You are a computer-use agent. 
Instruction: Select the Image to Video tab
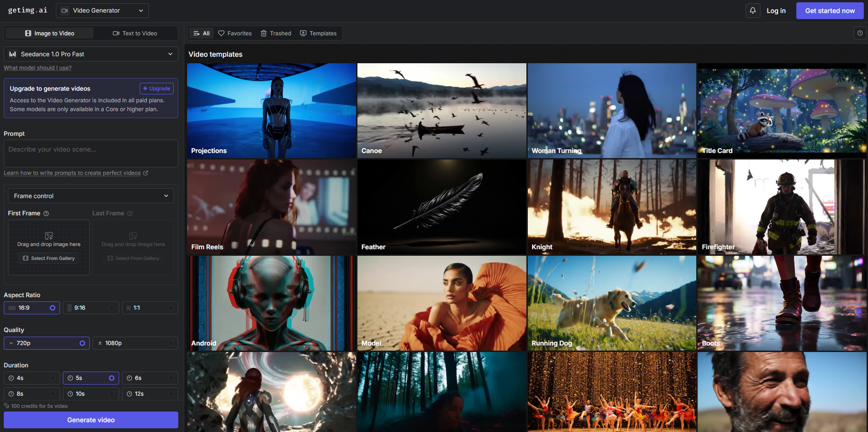coord(49,33)
